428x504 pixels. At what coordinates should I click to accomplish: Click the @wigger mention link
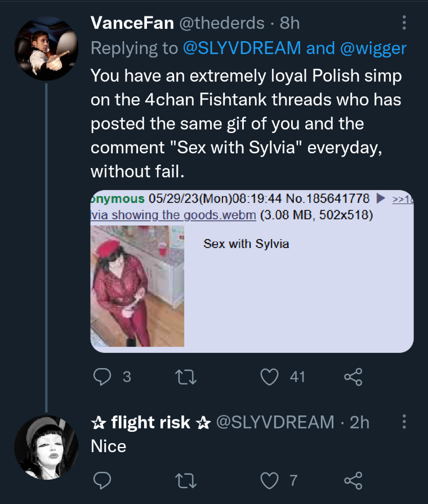(x=372, y=48)
